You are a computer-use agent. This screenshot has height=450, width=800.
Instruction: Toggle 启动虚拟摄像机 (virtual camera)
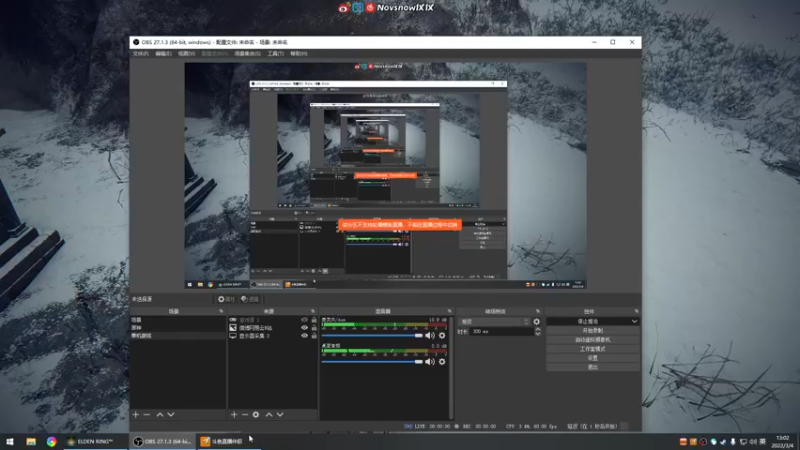592,340
